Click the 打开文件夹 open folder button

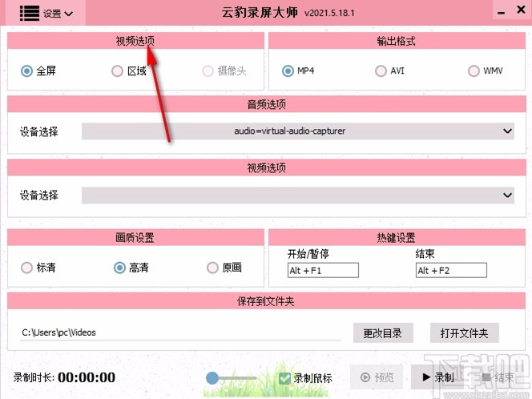click(x=465, y=333)
